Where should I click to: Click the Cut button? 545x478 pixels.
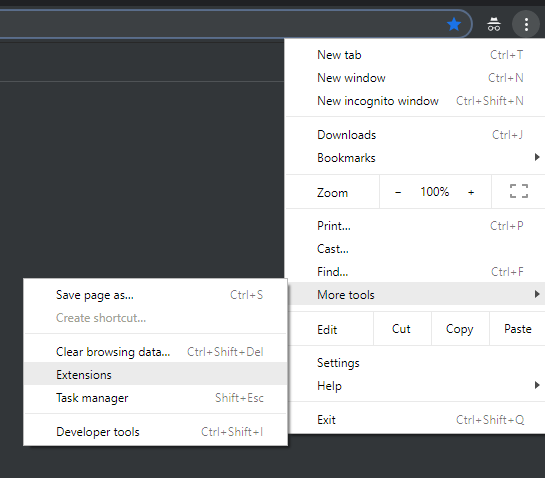tap(402, 329)
